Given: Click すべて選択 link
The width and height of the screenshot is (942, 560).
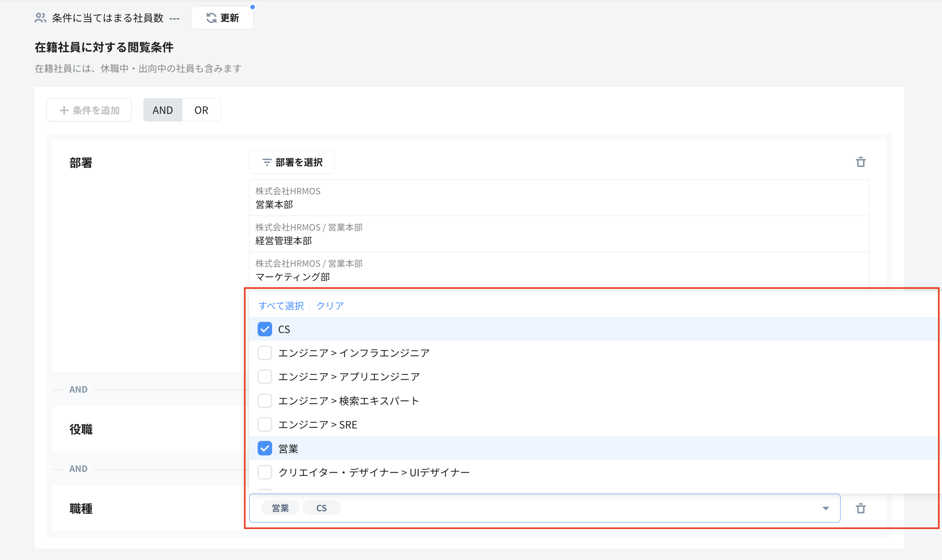Looking at the screenshot, I should 281,306.
